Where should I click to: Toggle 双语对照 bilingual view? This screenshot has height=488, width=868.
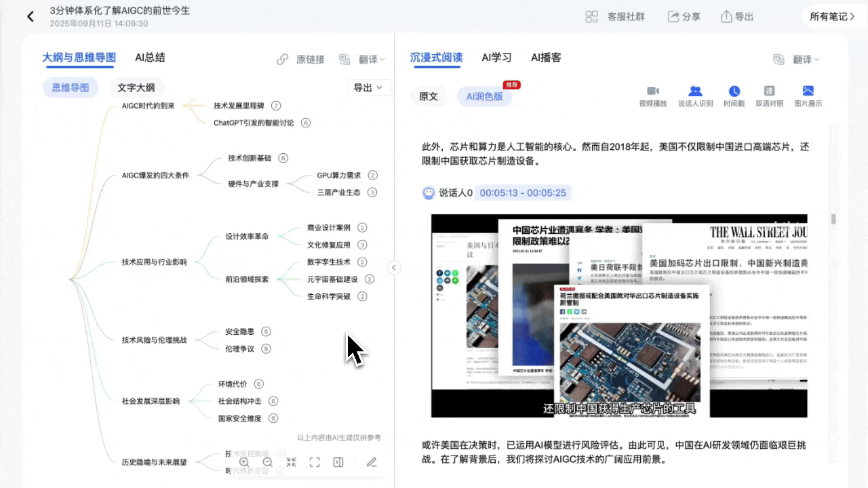point(769,96)
